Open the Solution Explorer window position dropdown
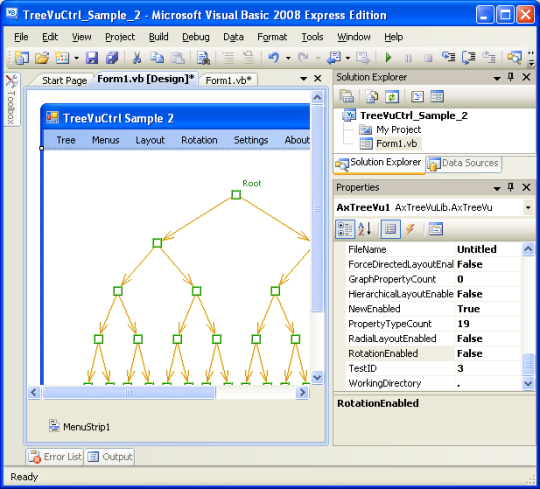540x489 pixels. coord(497,79)
